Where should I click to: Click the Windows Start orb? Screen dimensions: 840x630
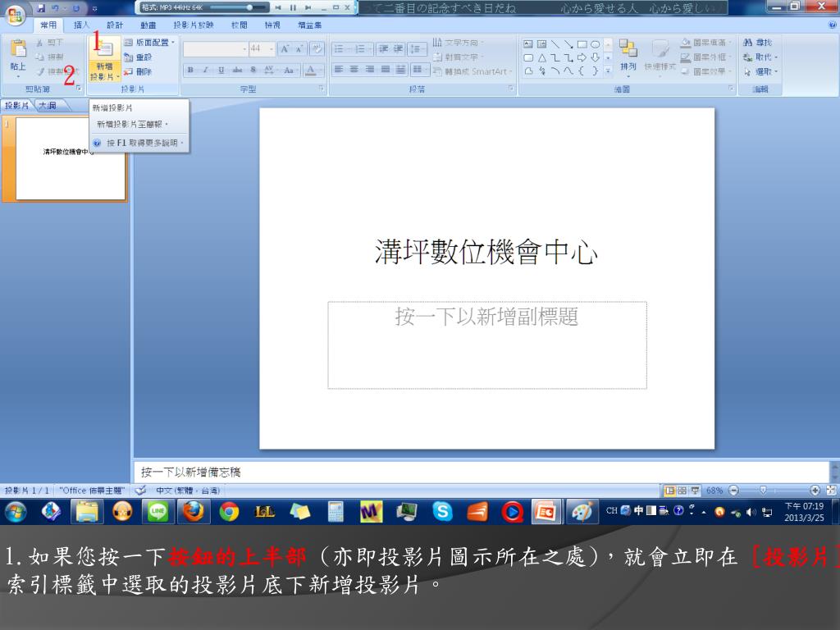[16, 512]
